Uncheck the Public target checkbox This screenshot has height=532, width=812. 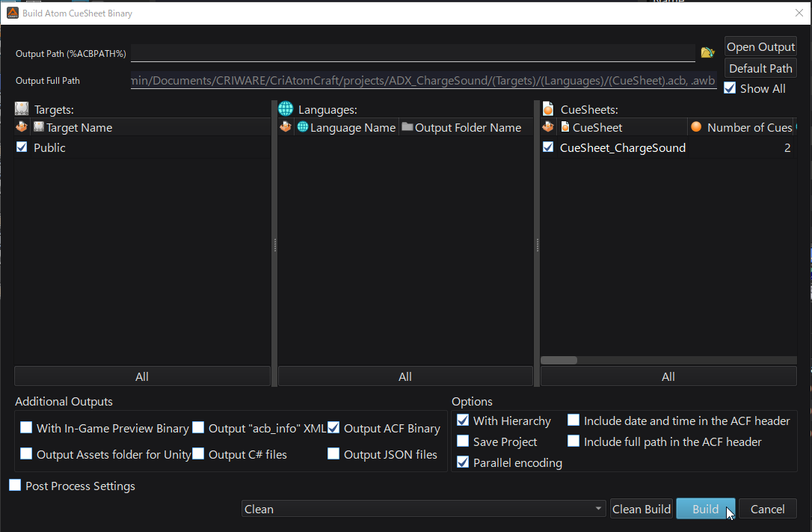[22, 147]
